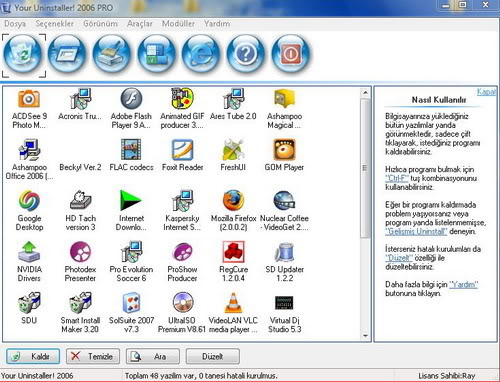
Task: Open the Görünüm menu
Action: pos(100,24)
